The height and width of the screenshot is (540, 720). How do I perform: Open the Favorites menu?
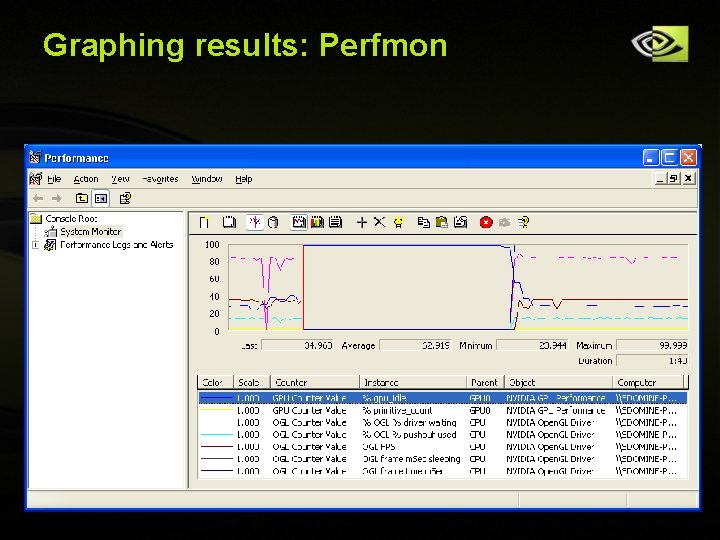point(160,179)
